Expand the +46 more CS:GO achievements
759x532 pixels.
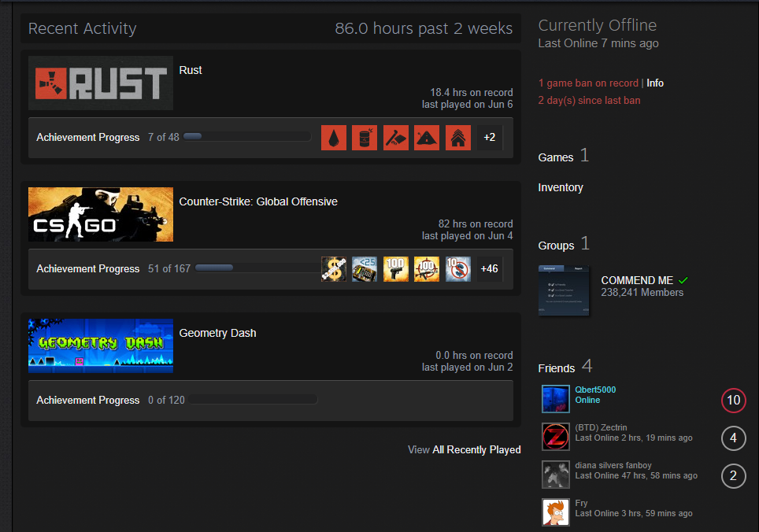[x=490, y=269]
